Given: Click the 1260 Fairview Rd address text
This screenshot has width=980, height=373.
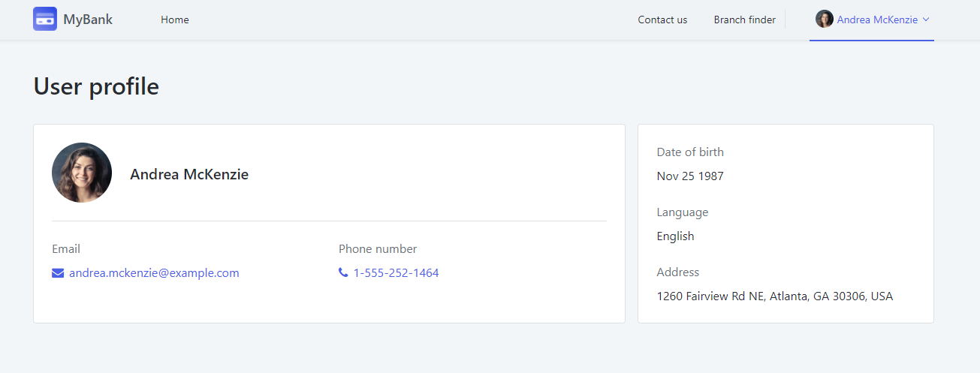Looking at the screenshot, I should [775, 296].
